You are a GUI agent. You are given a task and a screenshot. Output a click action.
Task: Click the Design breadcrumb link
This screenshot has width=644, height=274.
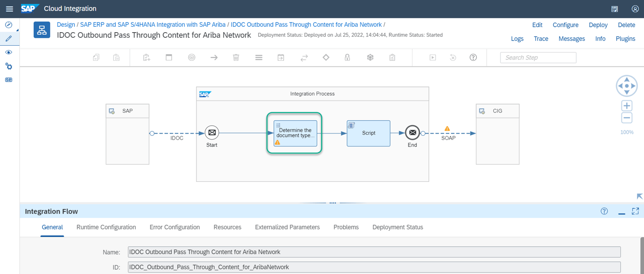tap(66, 25)
